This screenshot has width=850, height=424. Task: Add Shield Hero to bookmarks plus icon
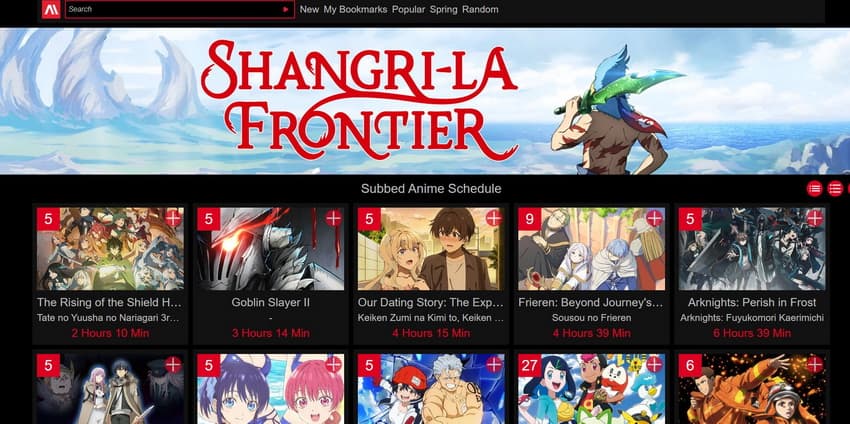click(x=173, y=219)
